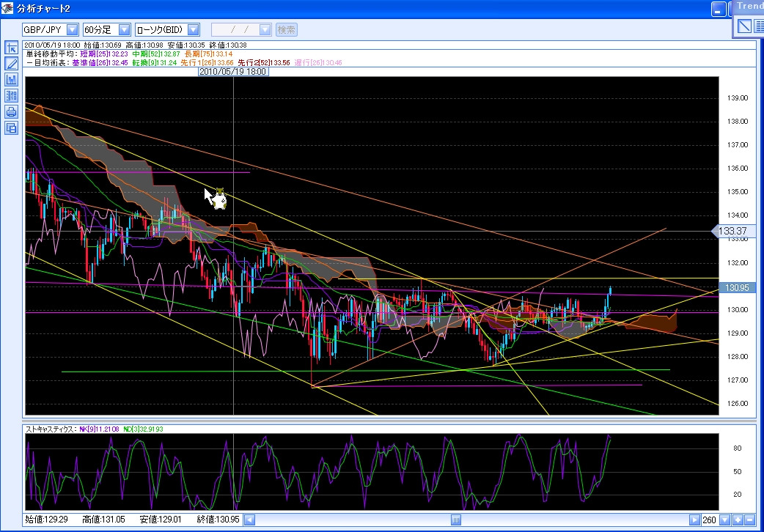Click the %D[3]32.9193 stochastic value
The image size is (764, 532).
point(143,429)
